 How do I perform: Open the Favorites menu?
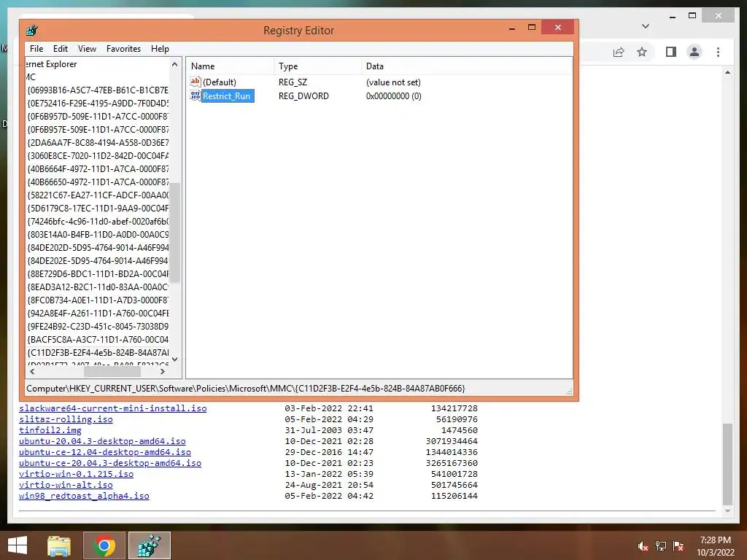click(123, 49)
